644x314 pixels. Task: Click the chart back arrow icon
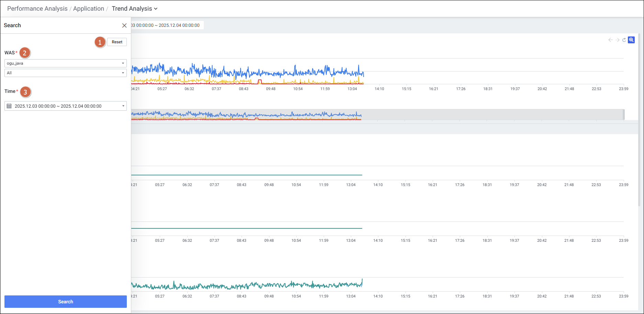click(x=610, y=40)
